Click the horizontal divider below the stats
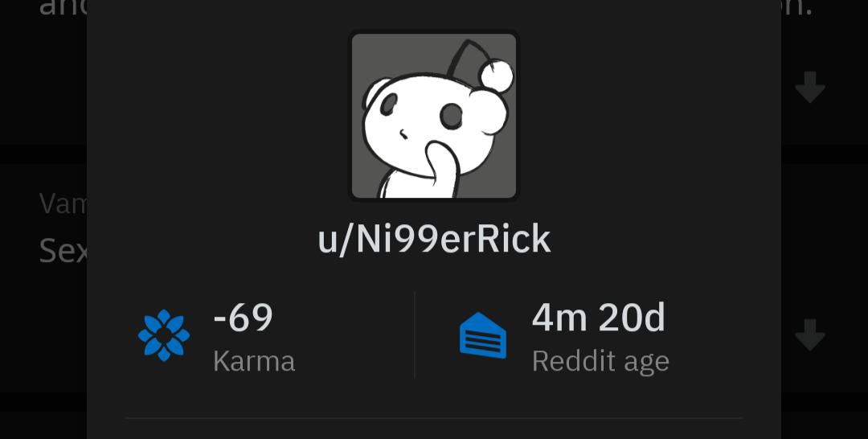This screenshot has width=868, height=439. coord(434,418)
